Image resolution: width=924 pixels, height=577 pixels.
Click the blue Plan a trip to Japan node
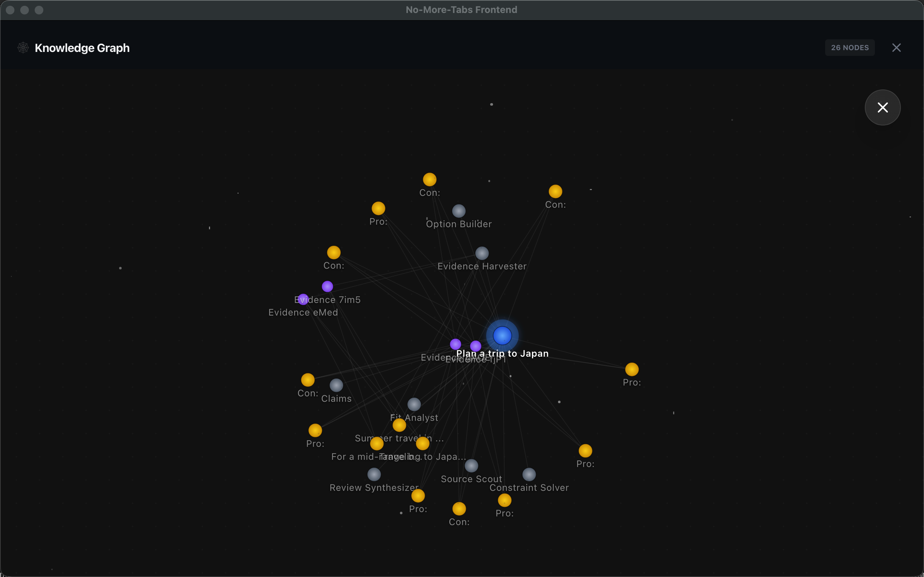(x=502, y=335)
